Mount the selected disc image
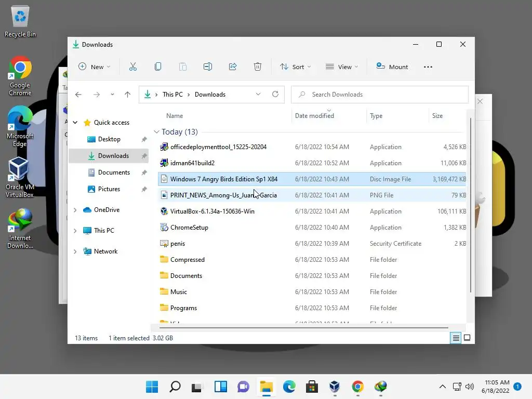The height and width of the screenshot is (399, 532). [392, 67]
